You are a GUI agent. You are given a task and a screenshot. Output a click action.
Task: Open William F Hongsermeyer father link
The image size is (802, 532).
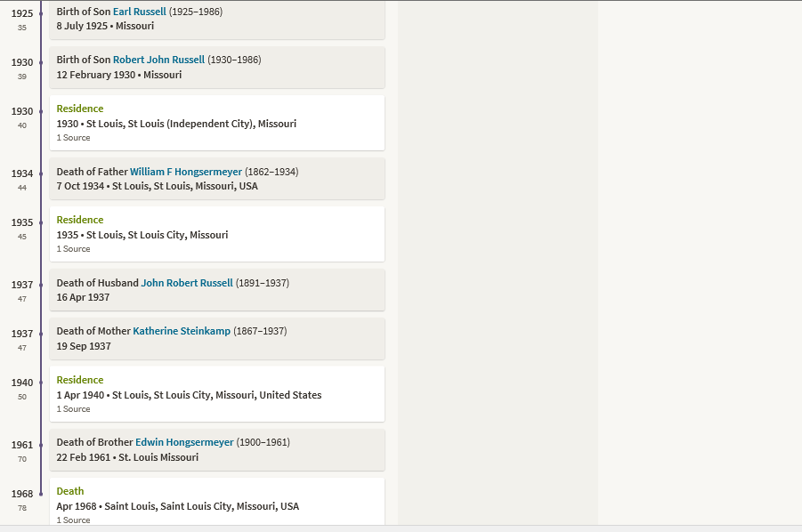tap(186, 172)
